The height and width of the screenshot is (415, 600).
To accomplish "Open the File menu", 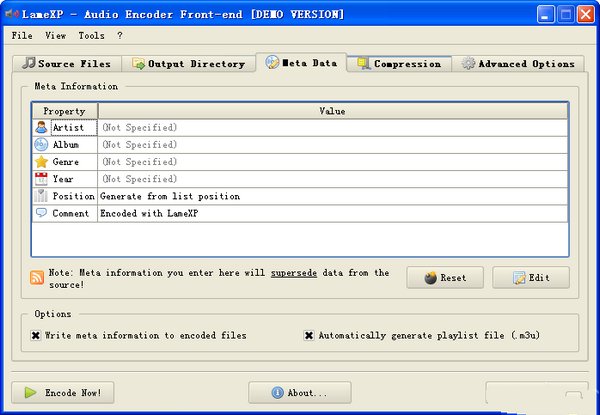I will point(22,36).
